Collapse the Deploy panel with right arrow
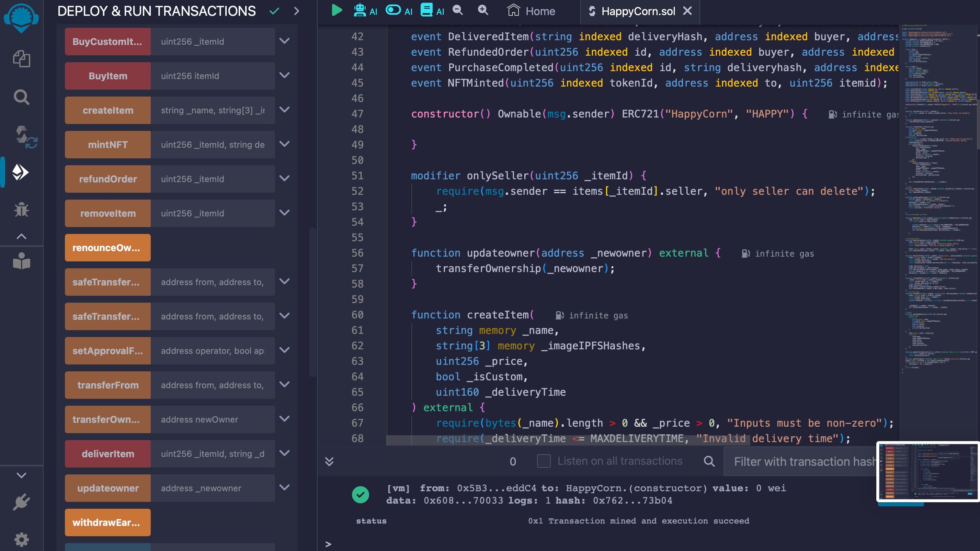 297,11
